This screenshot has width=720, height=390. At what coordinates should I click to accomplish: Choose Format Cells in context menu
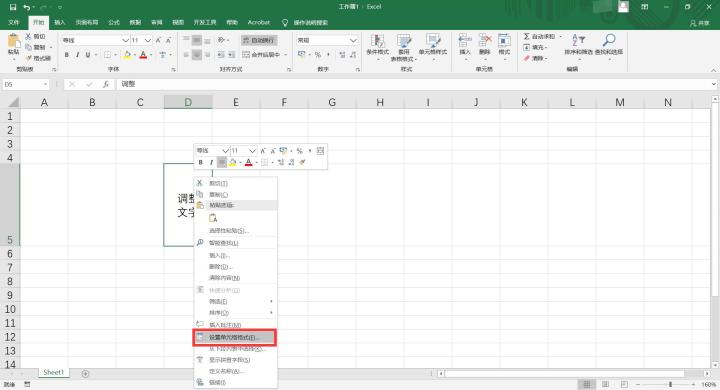point(235,337)
